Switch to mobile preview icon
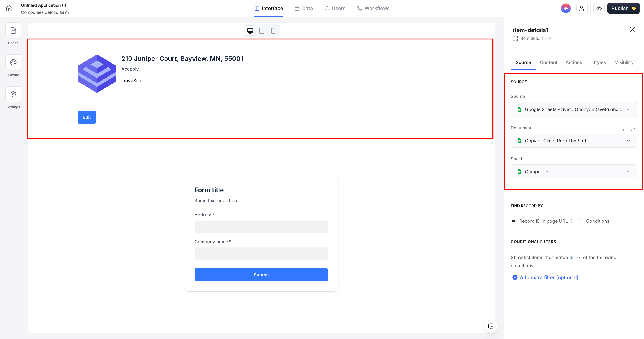The image size is (644, 339). [x=273, y=30]
